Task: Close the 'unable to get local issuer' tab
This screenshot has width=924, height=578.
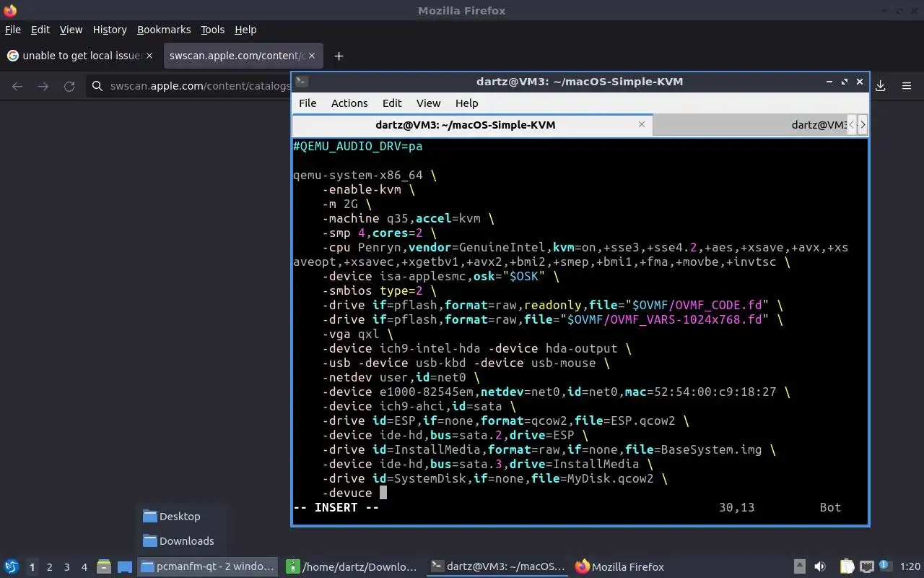Action: (150, 56)
